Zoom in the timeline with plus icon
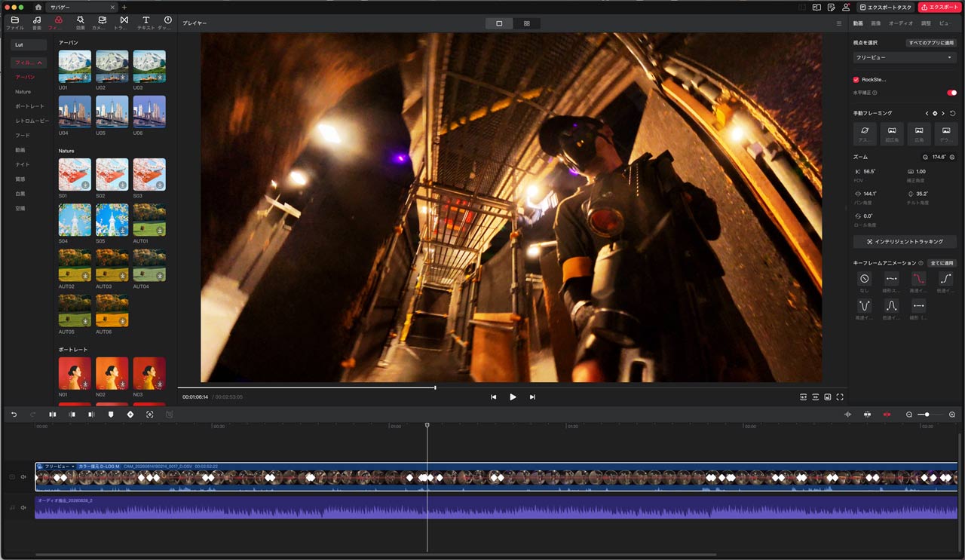The width and height of the screenshot is (965, 560). [x=952, y=415]
